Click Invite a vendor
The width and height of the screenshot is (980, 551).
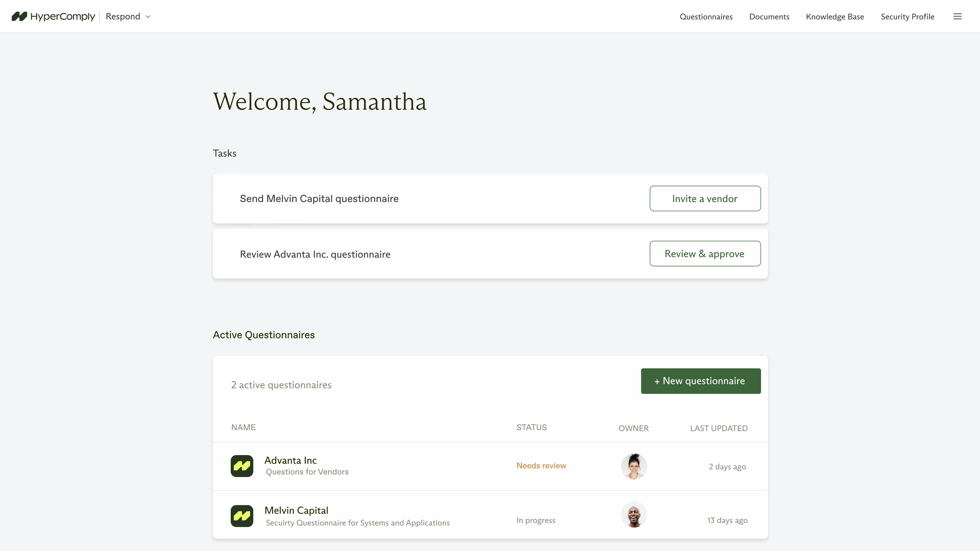705,198
